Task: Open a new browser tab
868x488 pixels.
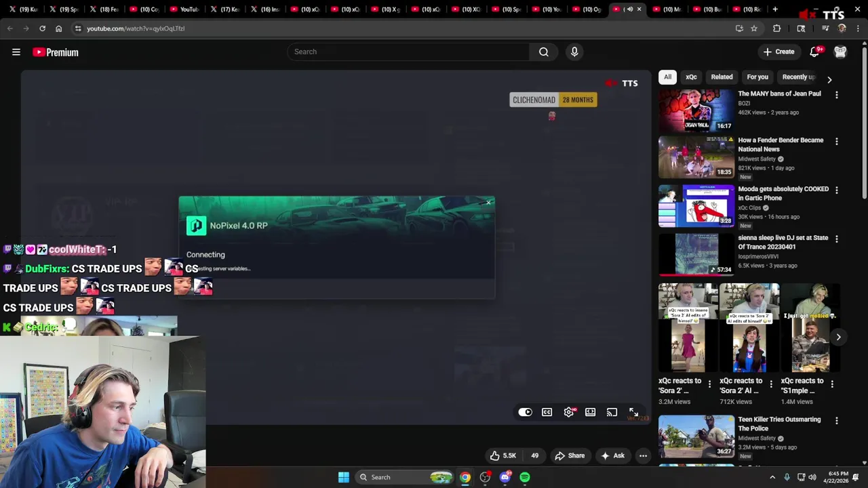Action: click(775, 9)
